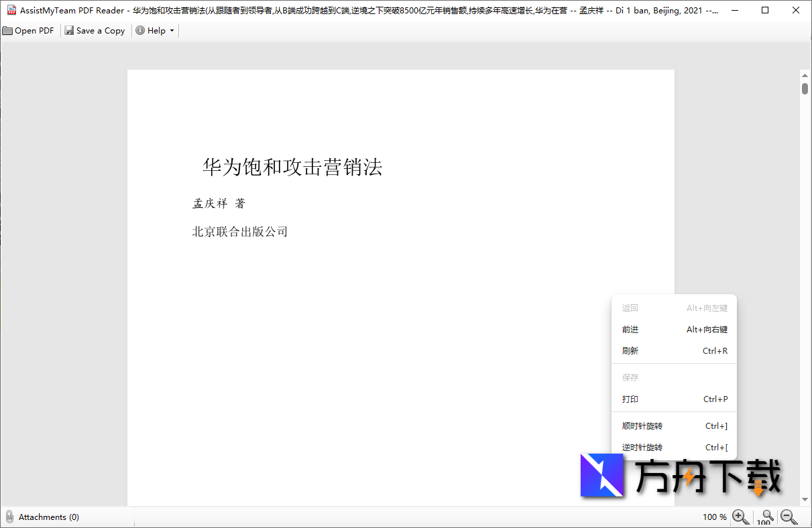Reset zoom with the 100 magnifier icon

click(x=765, y=517)
